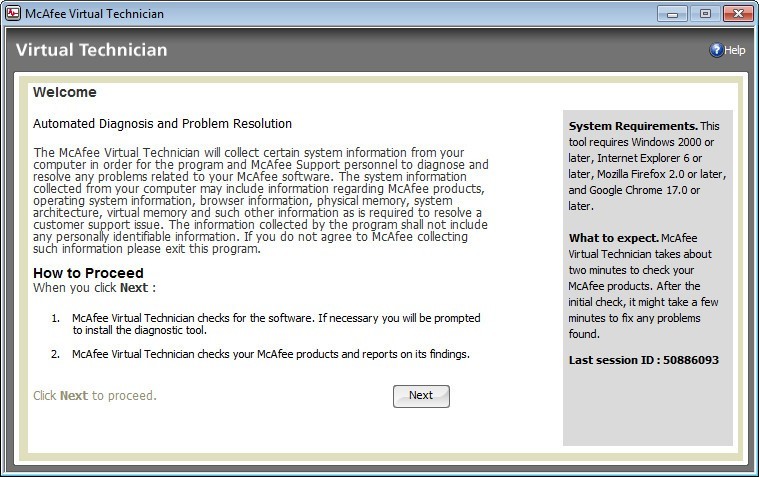Viewport: 759px width, 477px height.
Task: Click the What to expect heading
Action: click(614, 238)
